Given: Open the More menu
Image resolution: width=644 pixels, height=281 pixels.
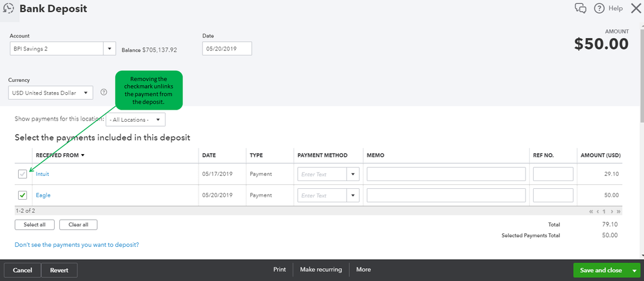Looking at the screenshot, I should click(x=364, y=269).
